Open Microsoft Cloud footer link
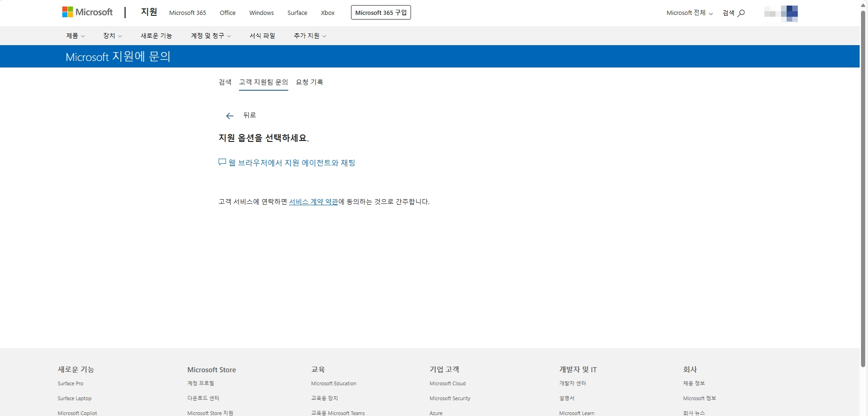This screenshot has width=868, height=416. tap(448, 383)
